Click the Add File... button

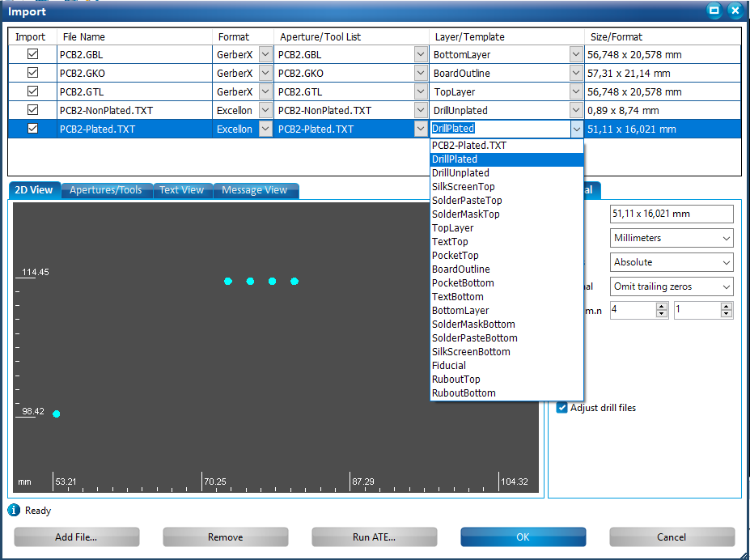[76, 537]
